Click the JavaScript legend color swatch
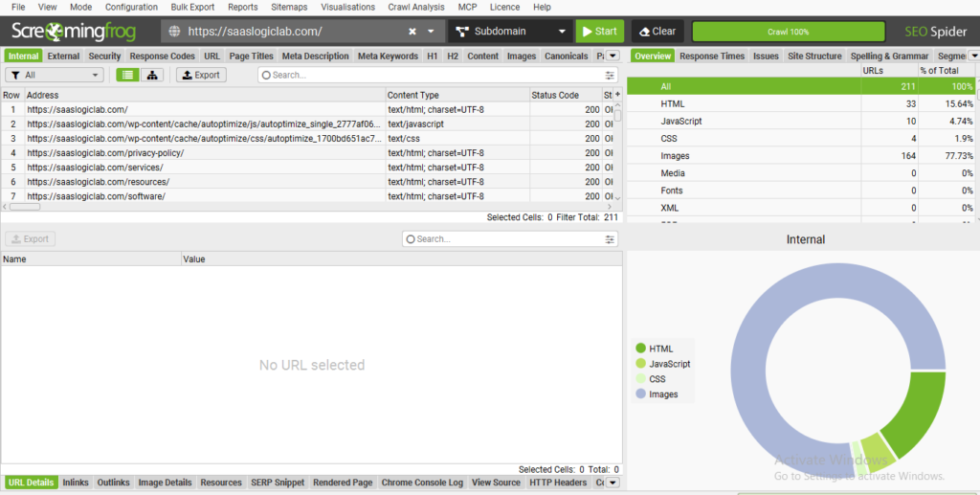The height and width of the screenshot is (495, 980). (640, 363)
